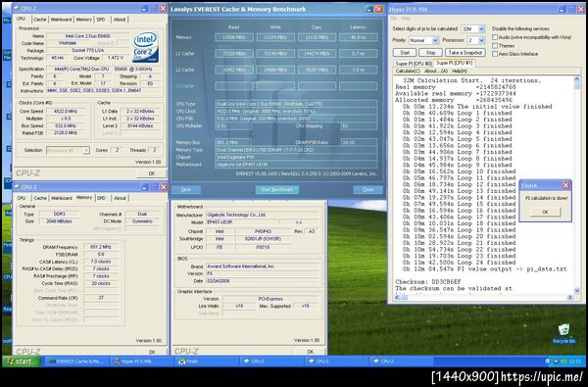Open SPD tab in top CPU-Z window

coord(101,20)
